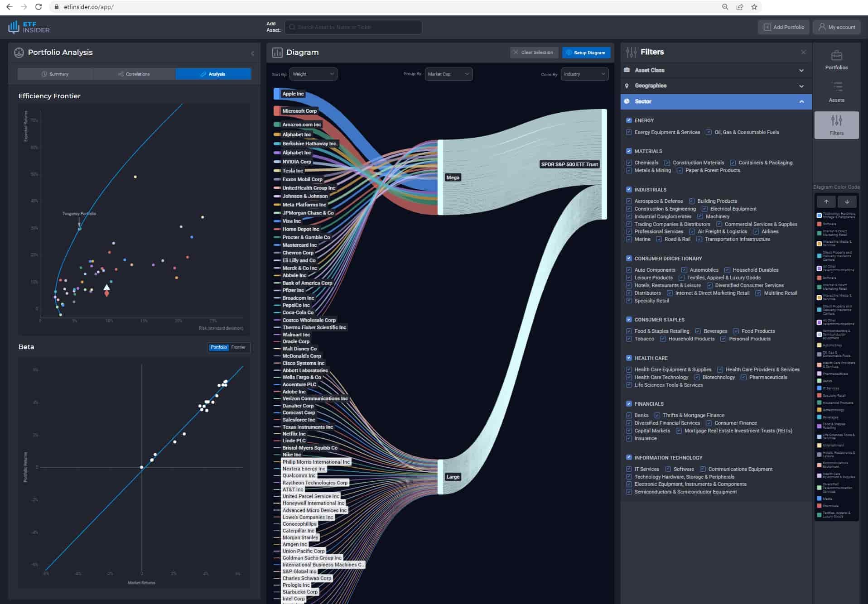The image size is (868, 604).
Task: Close the Filters panel
Action: pos(803,52)
